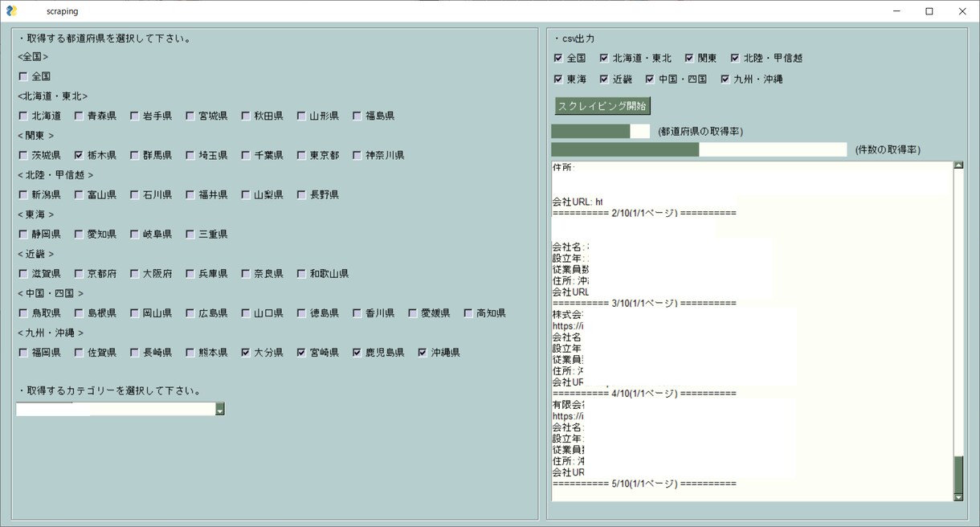The width and height of the screenshot is (980, 527).
Task: Check the 千葉県 checkbox
Action: [246, 155]
